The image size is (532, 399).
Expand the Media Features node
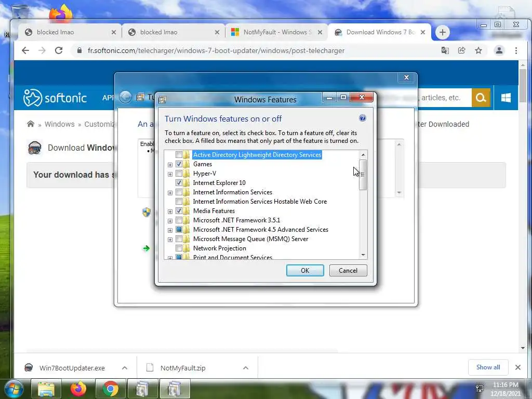[170, 211]
